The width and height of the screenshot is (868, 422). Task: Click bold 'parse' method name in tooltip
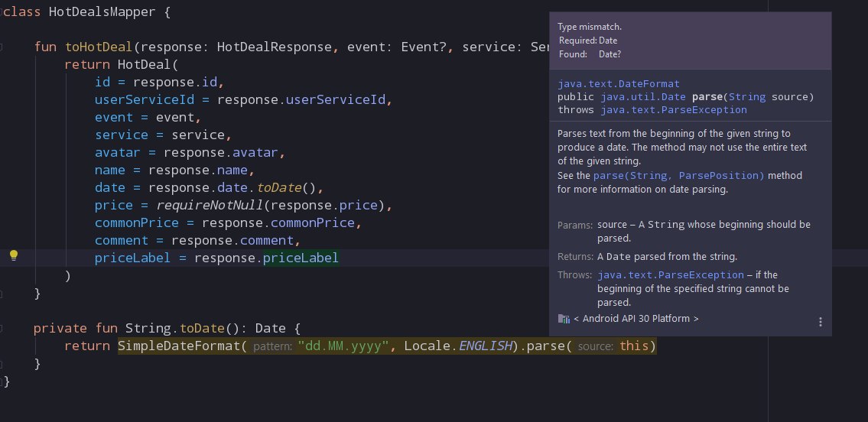point(707,97)
